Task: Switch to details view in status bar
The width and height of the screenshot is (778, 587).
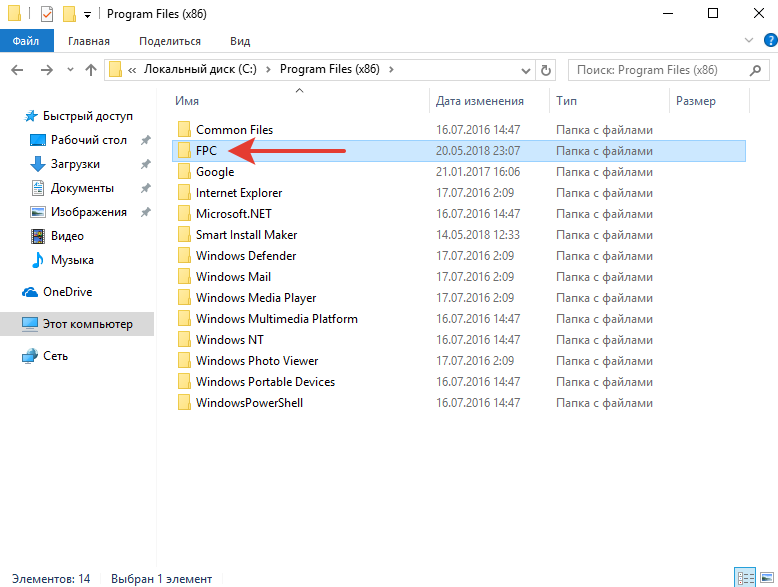Action: tap(745, 578)
